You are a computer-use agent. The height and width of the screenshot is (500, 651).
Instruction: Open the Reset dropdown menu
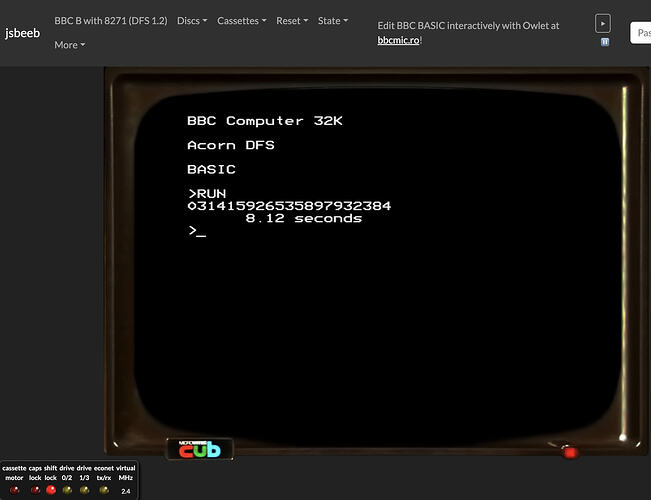pyautogui.click(x=292, y=21)
